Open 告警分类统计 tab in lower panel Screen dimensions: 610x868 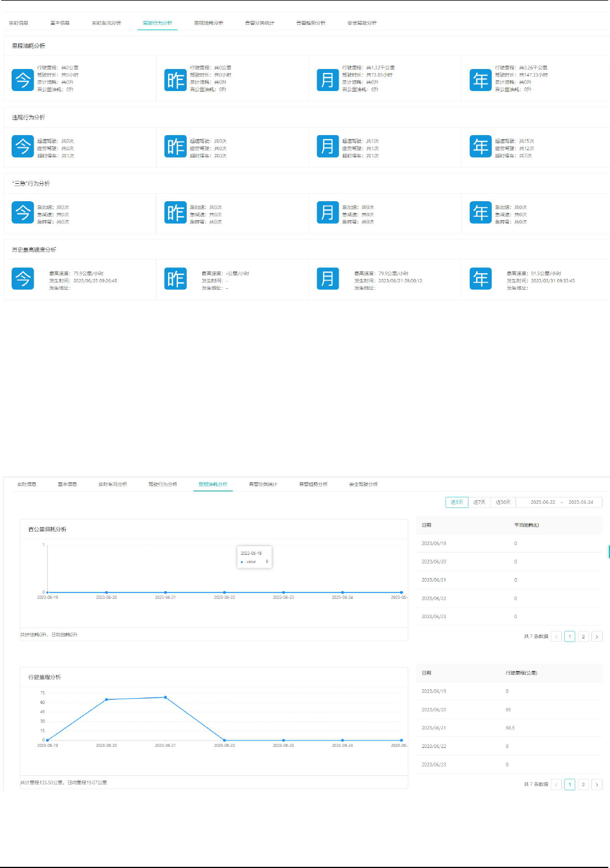click(x=263, y=484)
